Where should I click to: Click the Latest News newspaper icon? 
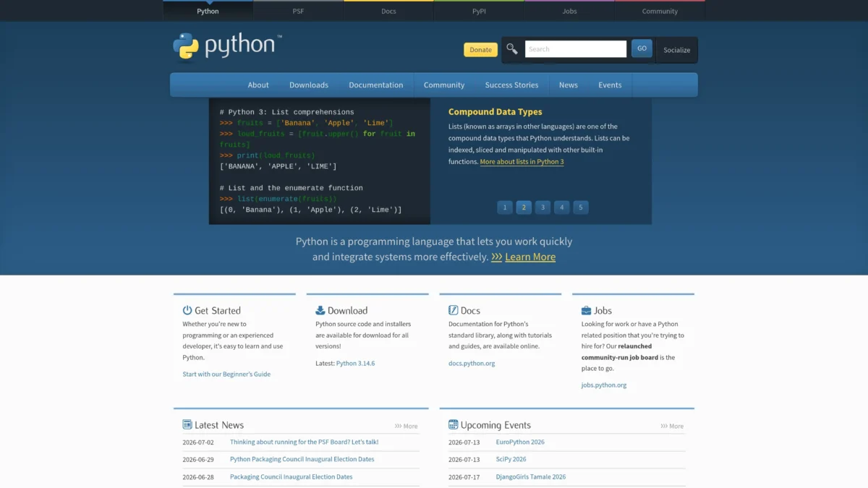(x=187, y=424)
